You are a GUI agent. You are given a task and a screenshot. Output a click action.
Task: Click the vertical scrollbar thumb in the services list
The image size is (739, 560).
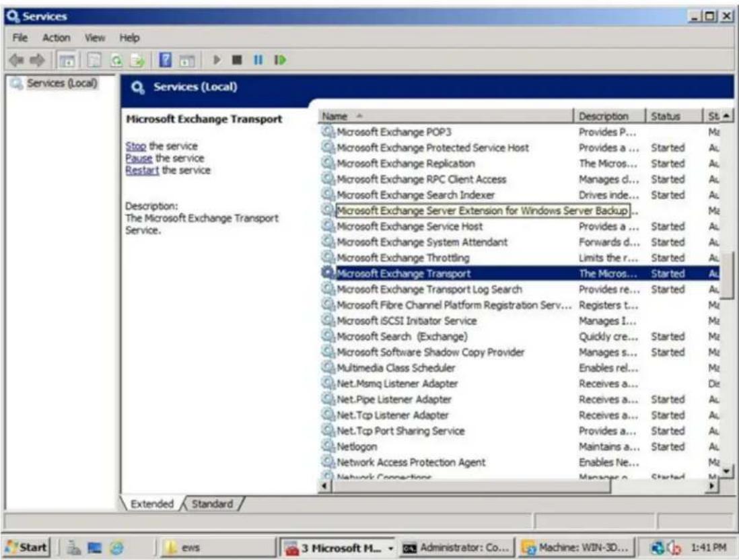(728, 276)
